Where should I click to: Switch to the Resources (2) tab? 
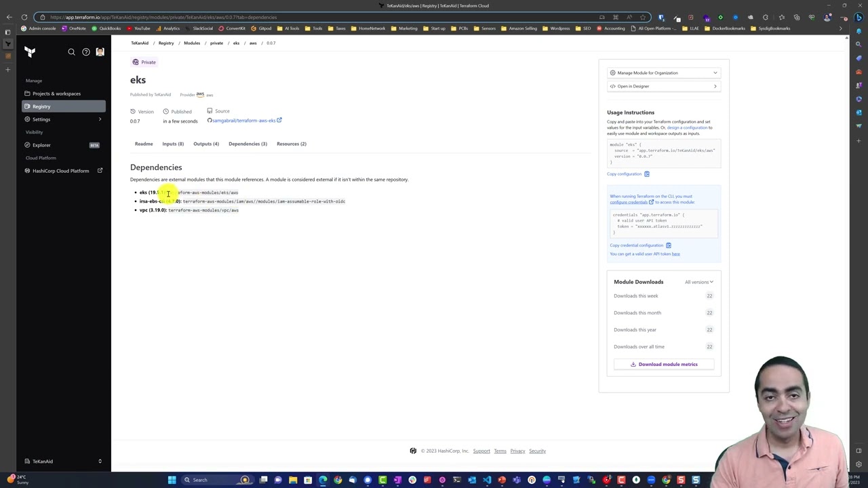(x=292, y=144)
